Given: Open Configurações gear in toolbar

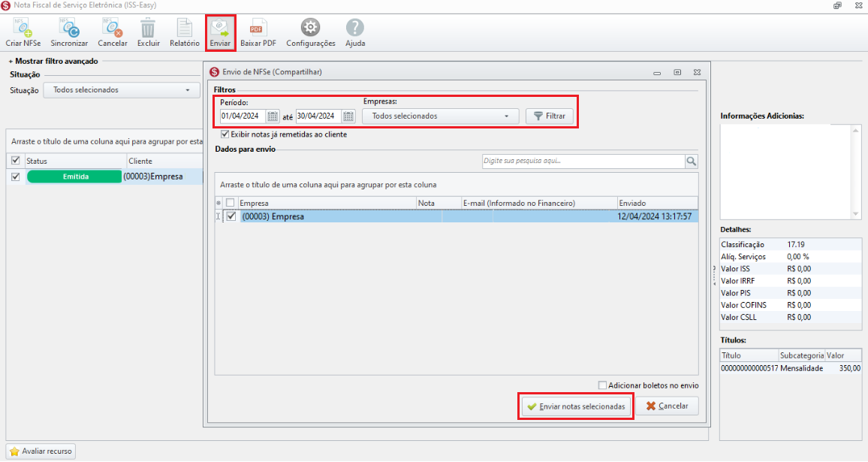Looking at the screenshot, I should coord(311,32).
